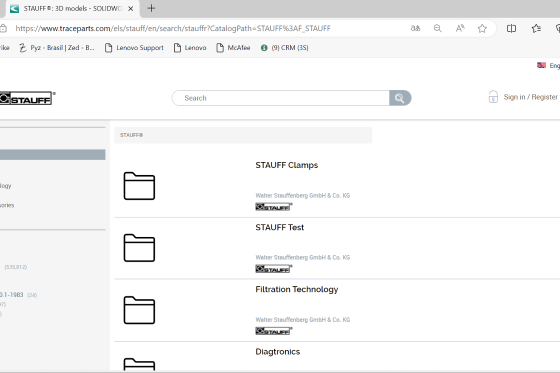Viewport: 560px width, 373px height.
Task: Open the McAfee bookmark
Action: coord(233,48)
